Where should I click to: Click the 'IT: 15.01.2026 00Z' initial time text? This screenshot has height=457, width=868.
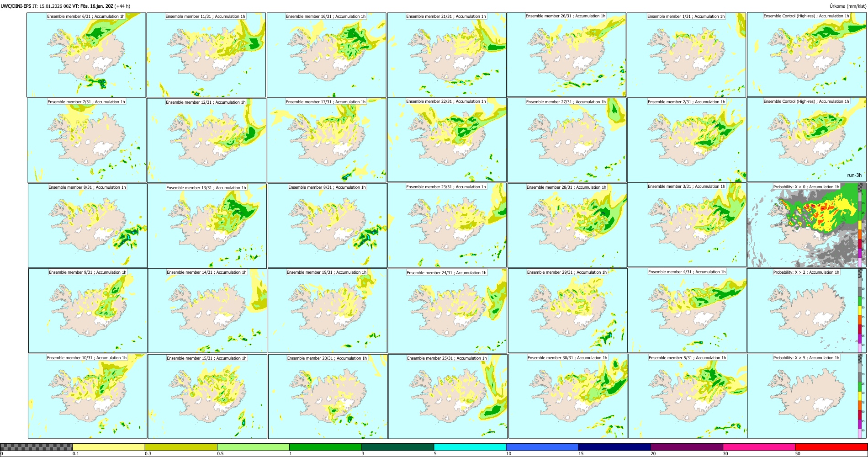tap(52, 6)
